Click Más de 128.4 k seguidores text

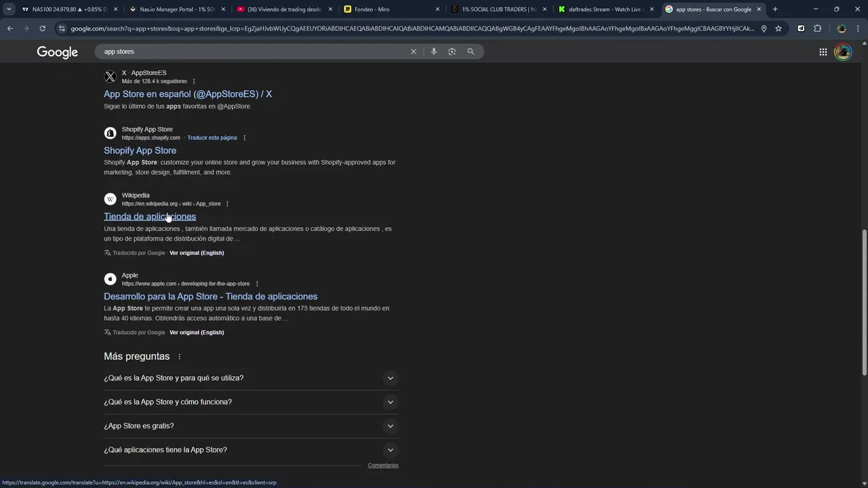[x=155, y=81]
